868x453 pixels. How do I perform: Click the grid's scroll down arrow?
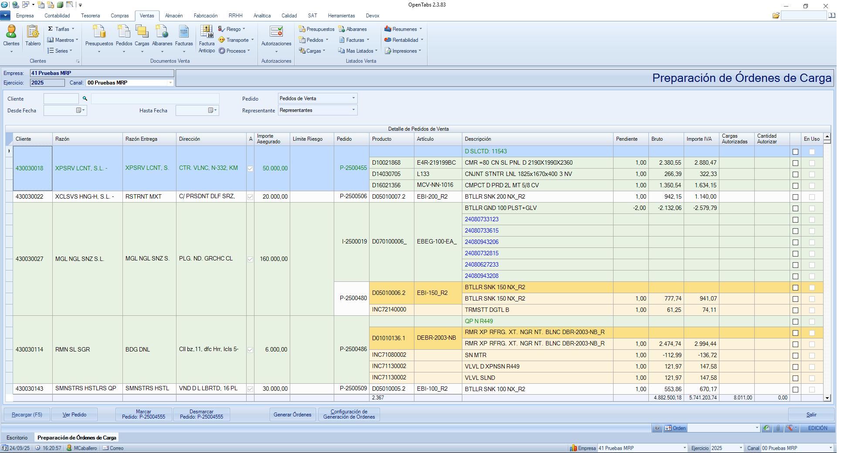[827, 398]
